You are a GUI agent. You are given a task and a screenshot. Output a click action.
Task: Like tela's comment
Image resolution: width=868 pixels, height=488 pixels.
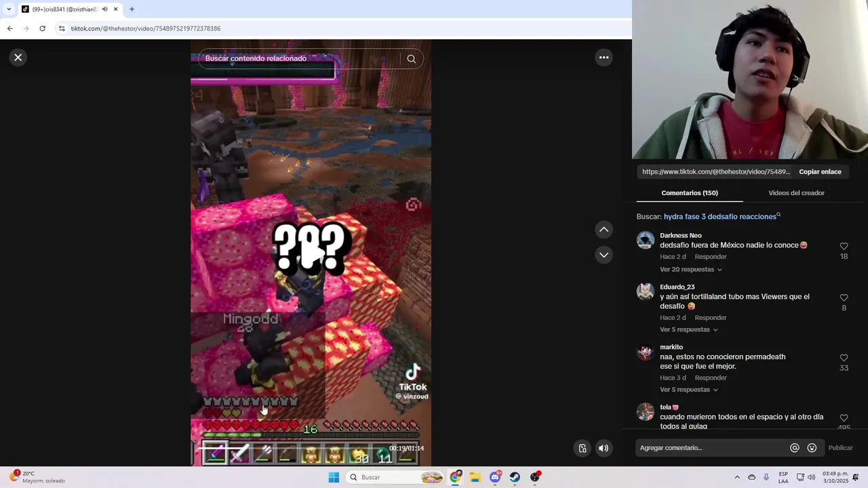[844, 418]
